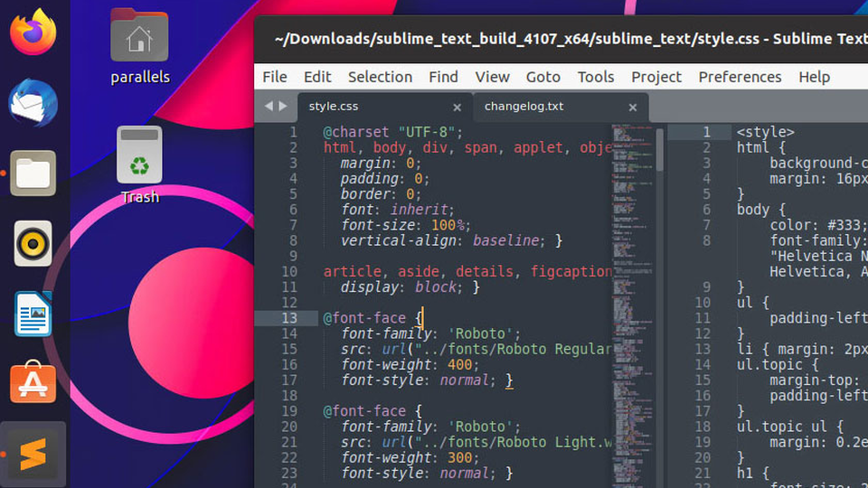Launch Thunderbird mail from the dock
Image resolution: width=868 pixels, height=488 pixels.
[33, 103]
